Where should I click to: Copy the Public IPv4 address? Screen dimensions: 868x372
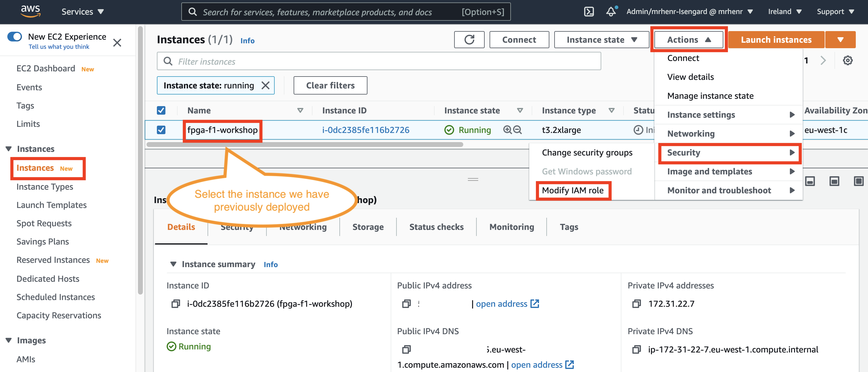(406, 304)
